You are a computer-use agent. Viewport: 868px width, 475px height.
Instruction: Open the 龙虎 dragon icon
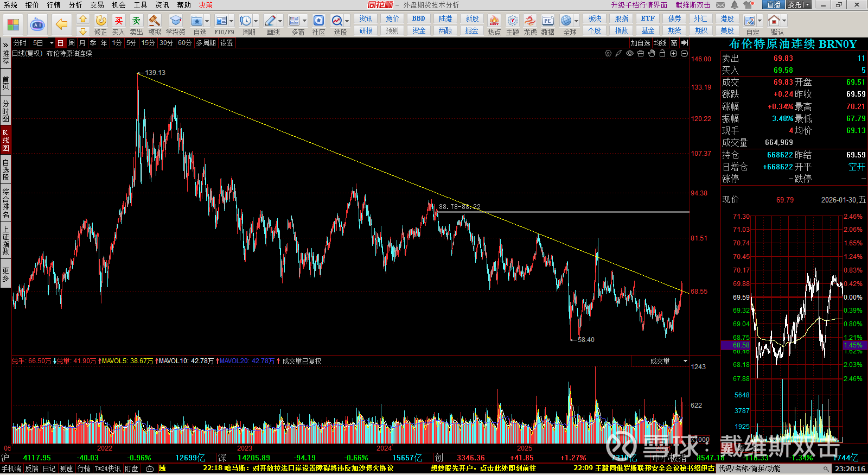coord(530,25)
